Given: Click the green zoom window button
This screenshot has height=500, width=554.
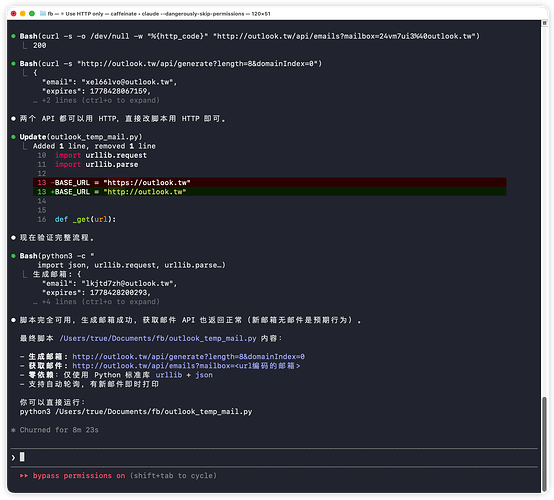Looking at the screenshot, I should point(32,13).
